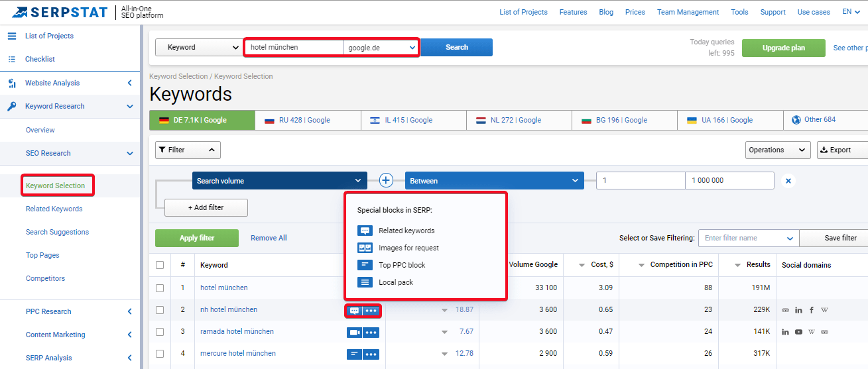Viewport: 868px width, 369px height.
Task: Click the Remove All link
Action: click(x=269, y=238)
